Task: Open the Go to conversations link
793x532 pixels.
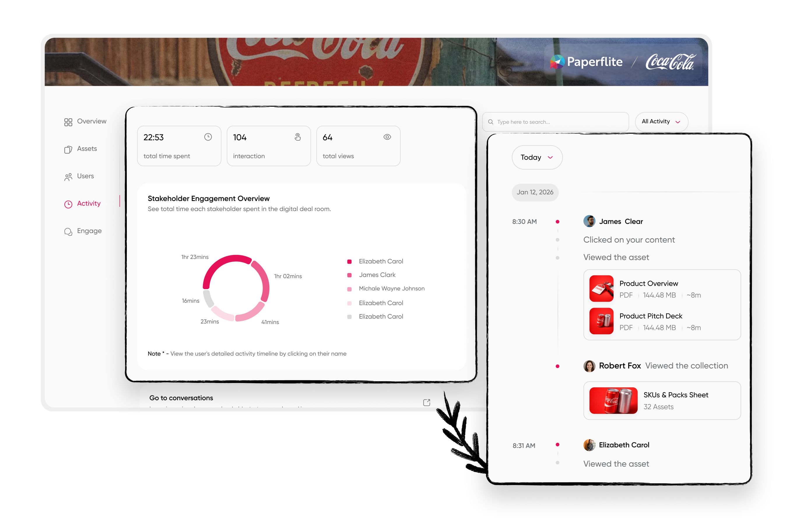Action: pos(181,398)
